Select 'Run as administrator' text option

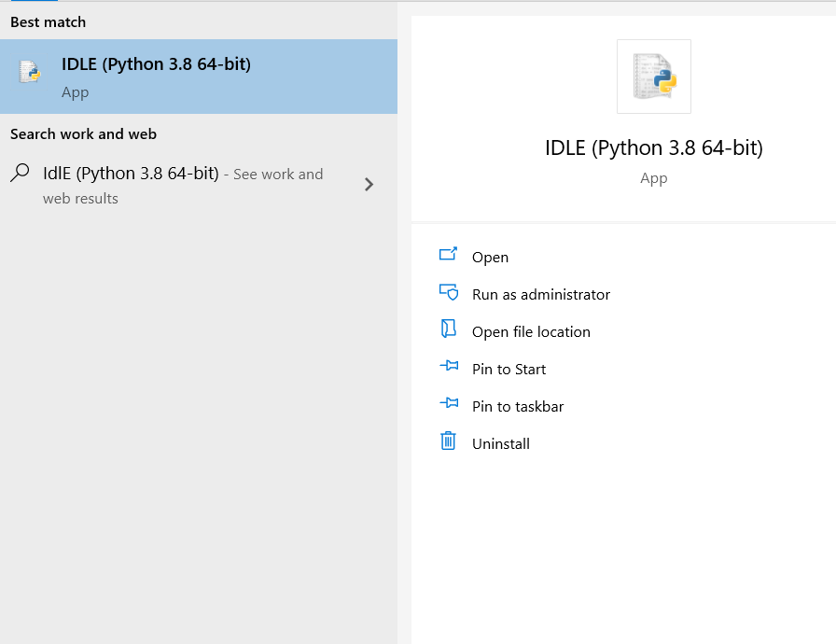(540, 295)
